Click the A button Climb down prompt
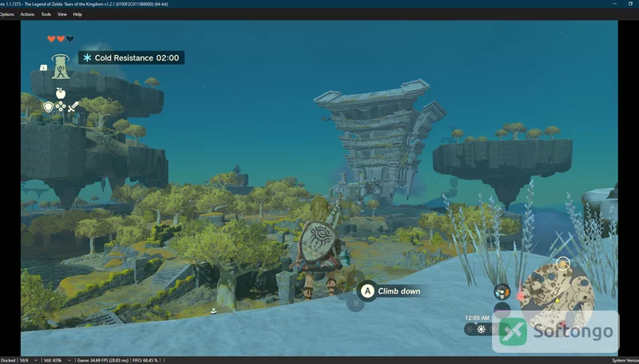639x364 pixels. [x=390, y=291]
